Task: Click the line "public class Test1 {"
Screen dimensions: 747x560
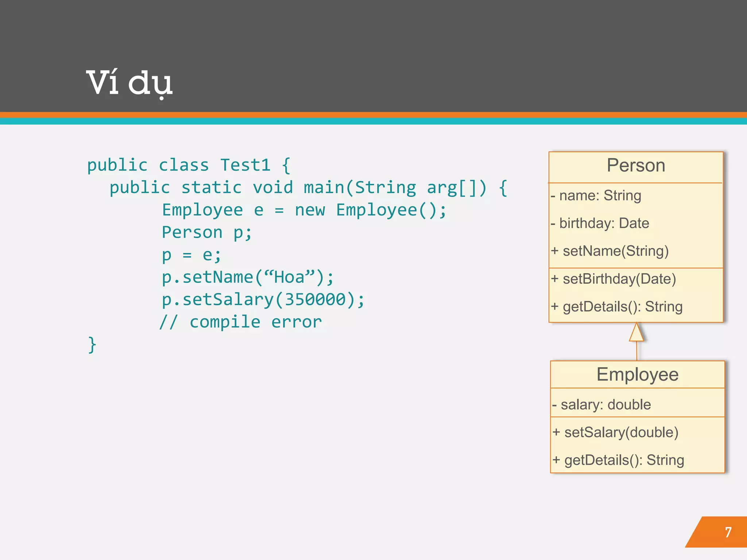Action: click(x=189, y=166)
